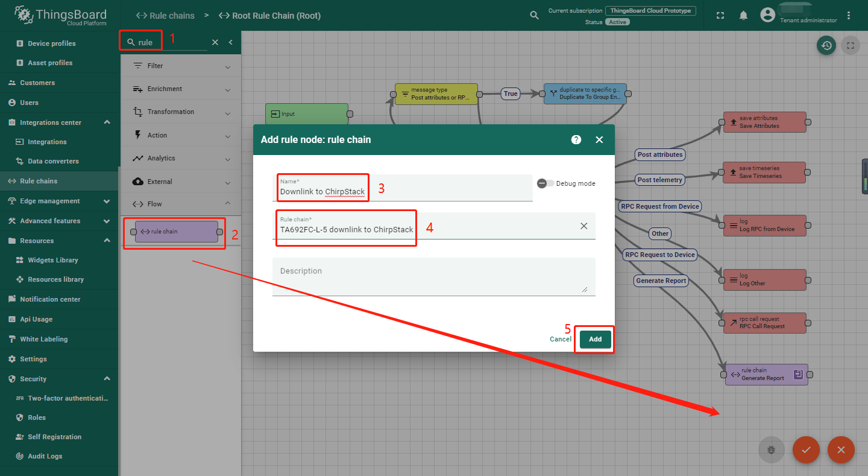The height and width of the screenshot is (476, 868).
Task: Expand the Action node category
Action: (x=181, y=135)
